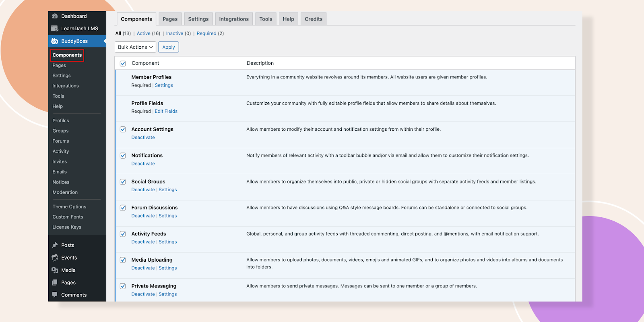
Task: Uncheck the Account Settings checkbox
Action: [123, 129]
